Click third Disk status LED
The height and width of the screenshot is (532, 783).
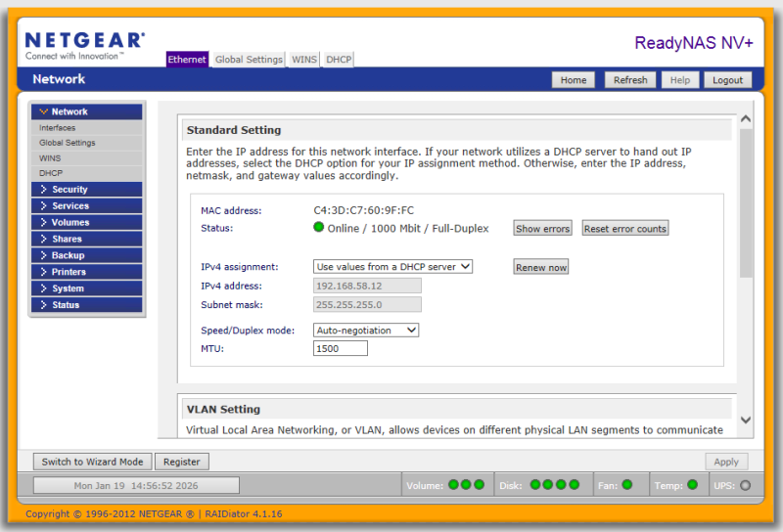561,485
